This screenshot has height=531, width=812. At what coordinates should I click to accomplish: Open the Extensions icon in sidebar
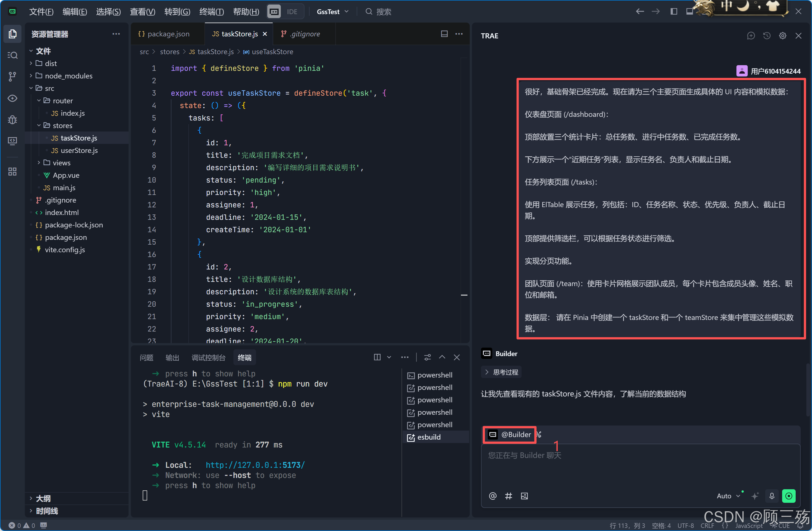click(13, 172)
